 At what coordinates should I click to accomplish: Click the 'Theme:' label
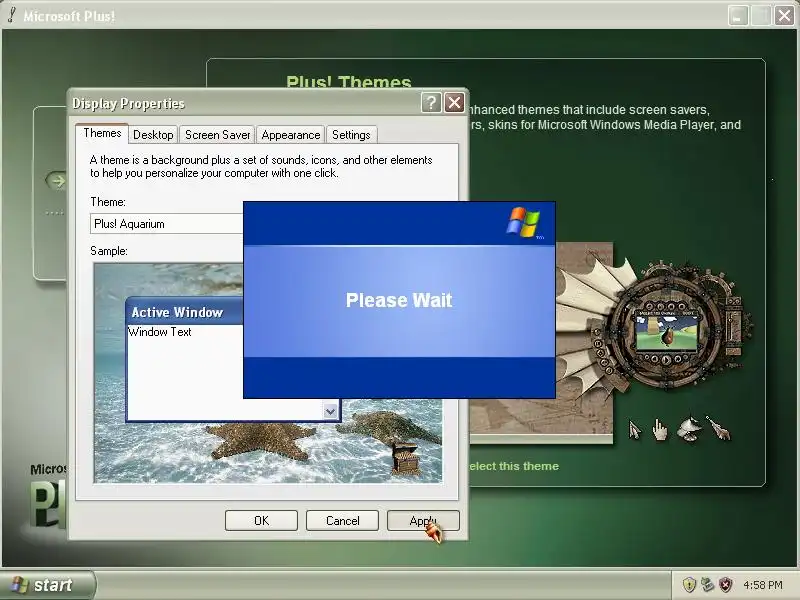click(108, 202)
